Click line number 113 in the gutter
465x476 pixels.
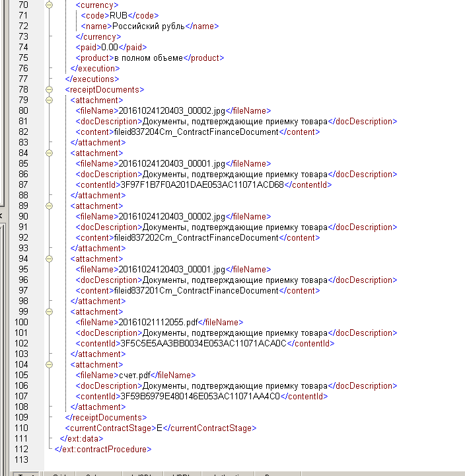pyautogui.click(x=21, y=460)
